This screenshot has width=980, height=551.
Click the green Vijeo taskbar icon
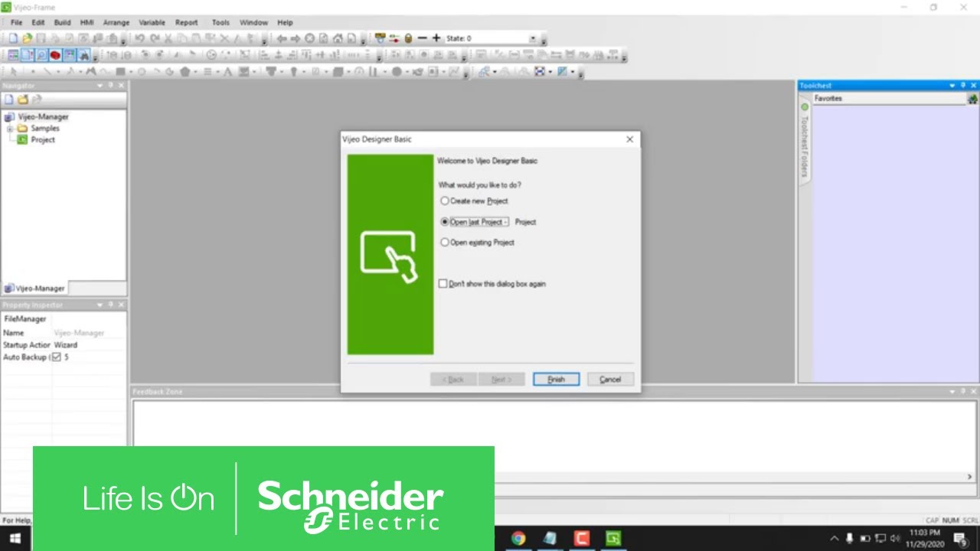(613, 538)
